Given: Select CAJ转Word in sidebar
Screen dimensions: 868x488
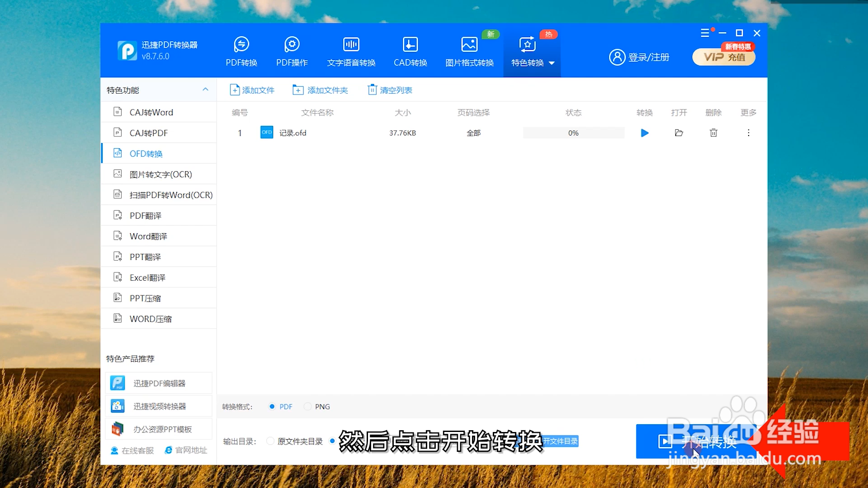Looking at the screenshot, I should click(159, 112).
